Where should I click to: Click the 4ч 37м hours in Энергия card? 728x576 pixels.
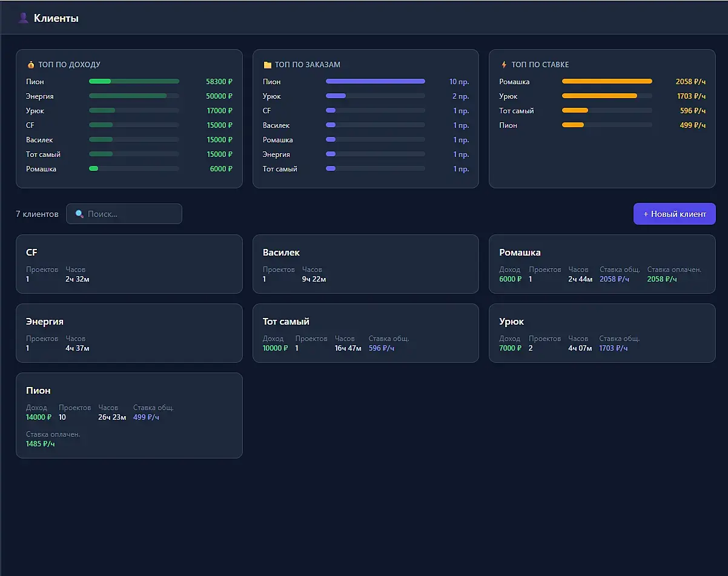(x=78, y=348)
